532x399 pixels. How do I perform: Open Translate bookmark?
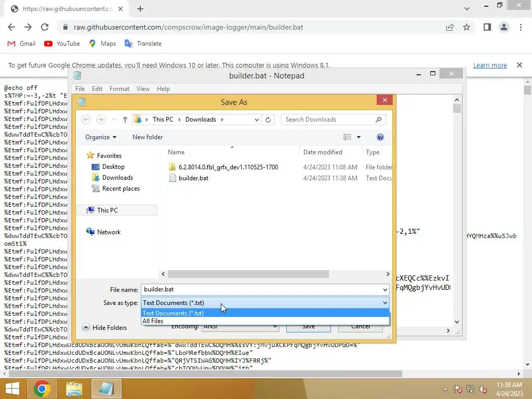(143, 44)
